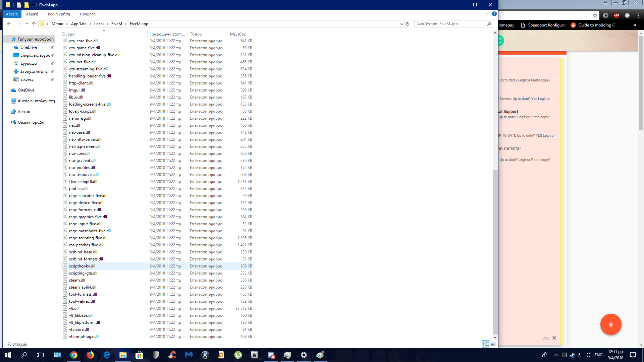Refresh the FiveM.app folder view
The width and height of the screenshot is (644, 362).
pyautogui.click(x=408, y=24)
